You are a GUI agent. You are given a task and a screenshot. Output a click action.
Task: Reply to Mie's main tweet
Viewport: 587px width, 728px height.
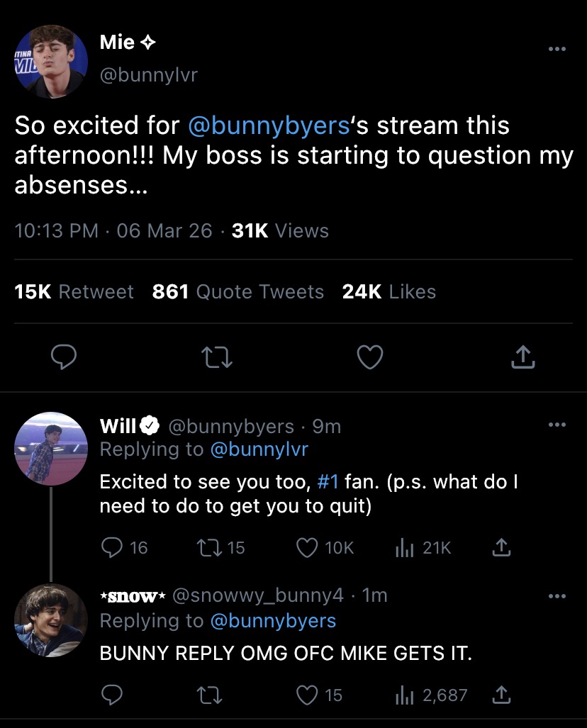click(65, 358)
